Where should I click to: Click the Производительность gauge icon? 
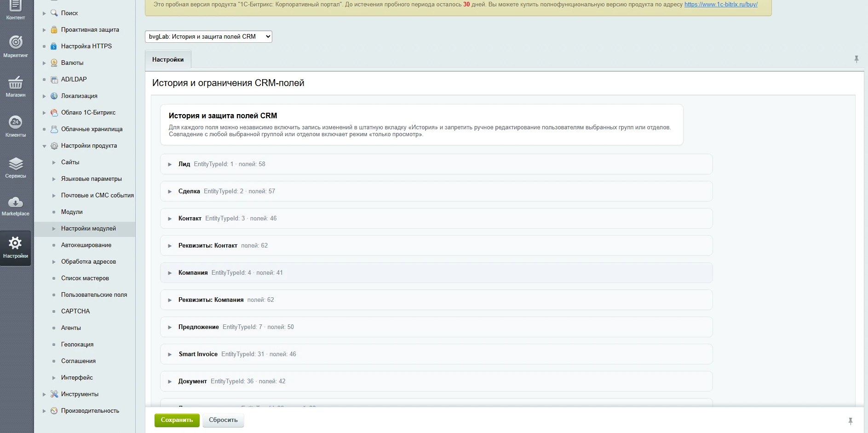coord(54,410)
